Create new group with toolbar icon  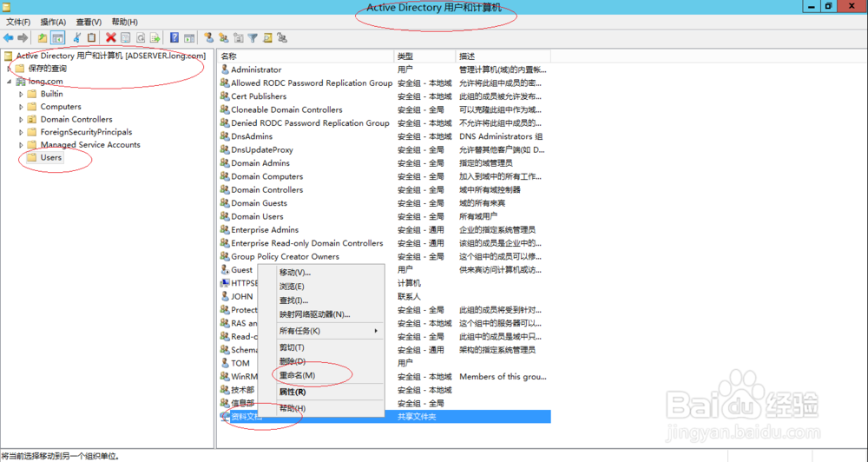(224, 37)
